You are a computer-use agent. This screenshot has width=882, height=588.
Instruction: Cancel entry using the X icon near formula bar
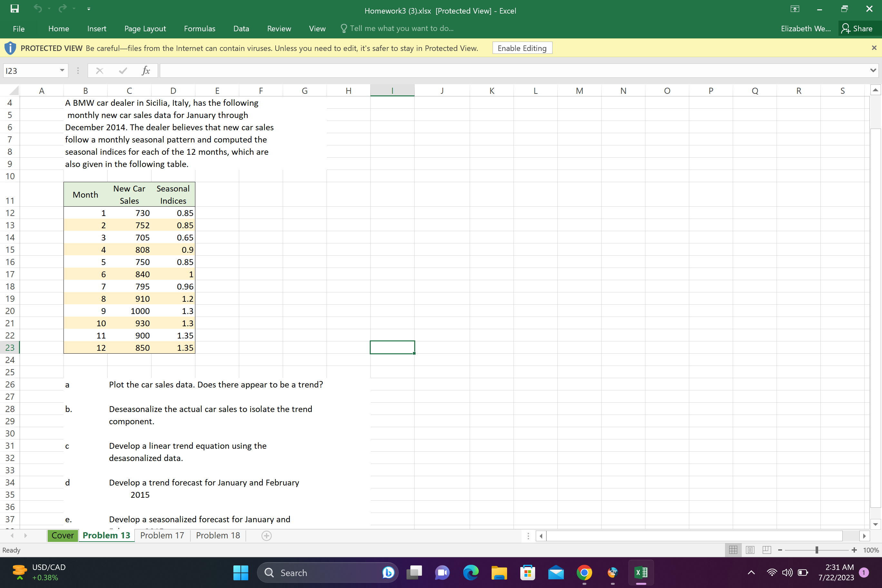99,70
